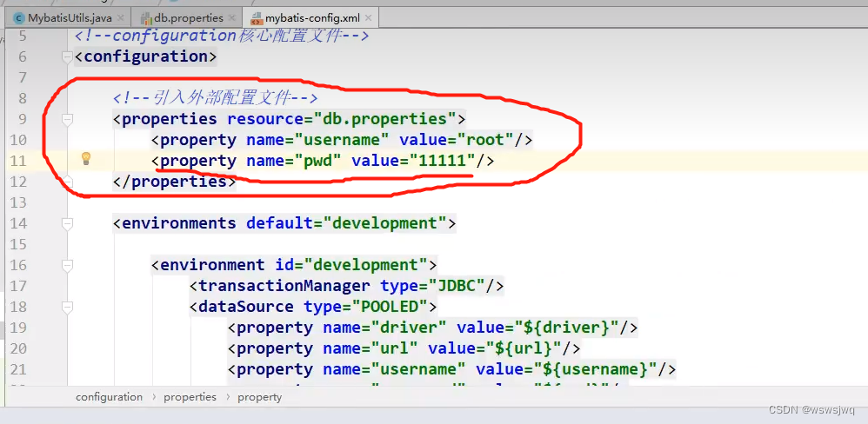Image resolution: width=868 pixels, height=424 pixels.
Task: Click the name "username" on line 10
Action: [342, 140]
